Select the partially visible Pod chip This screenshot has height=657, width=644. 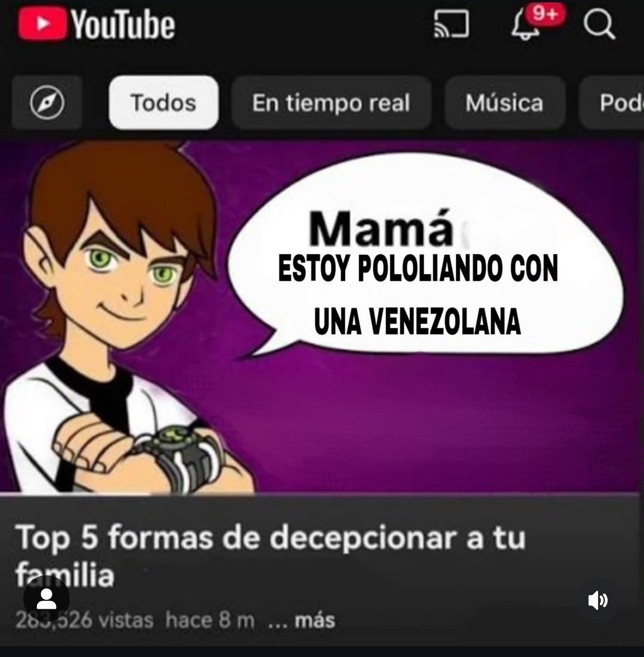click(612, 103)
